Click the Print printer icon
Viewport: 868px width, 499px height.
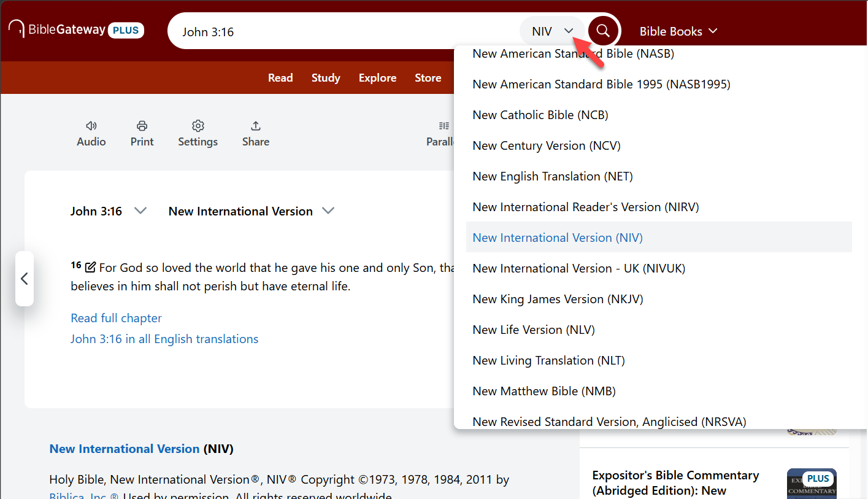[x=142, y=126]
